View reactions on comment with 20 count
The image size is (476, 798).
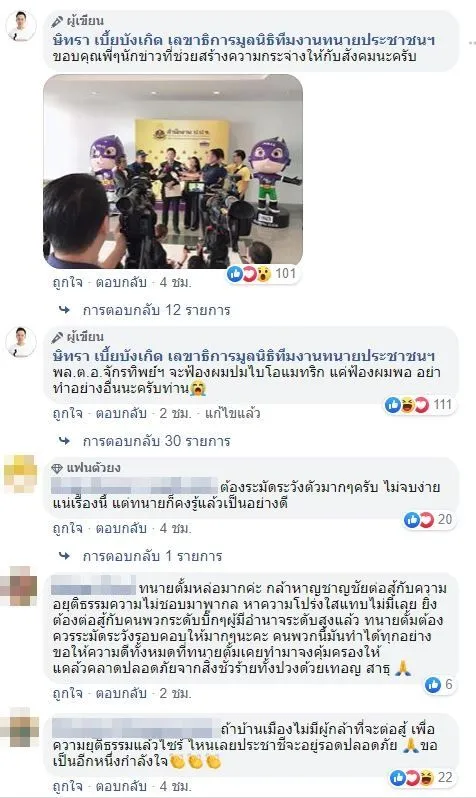pos(429,520)
